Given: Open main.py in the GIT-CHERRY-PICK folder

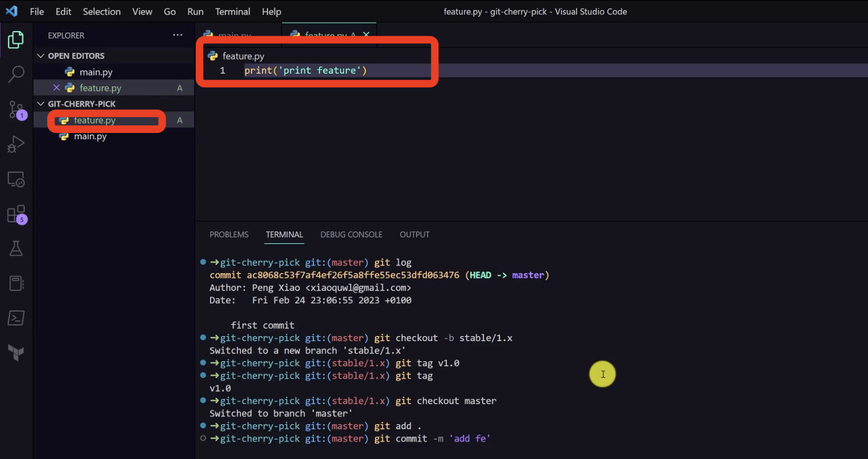Looking at the screenshot, I should 114,136.
